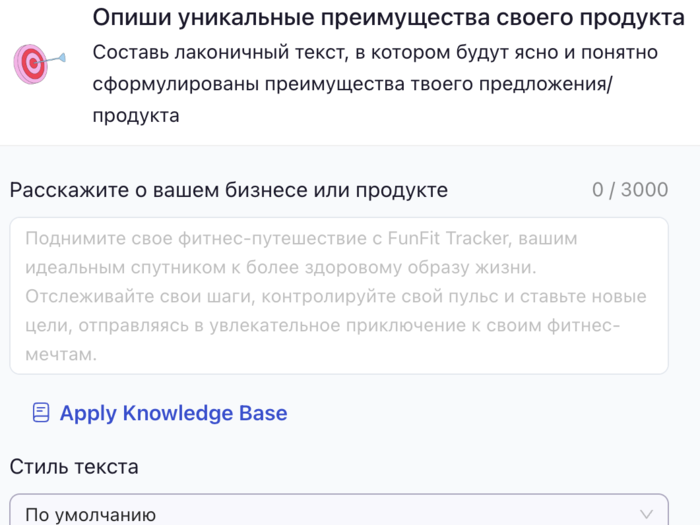The image size is (700, 525).
Task: Click the placeholder word мечтам in the text area
Action: [60, 354]
